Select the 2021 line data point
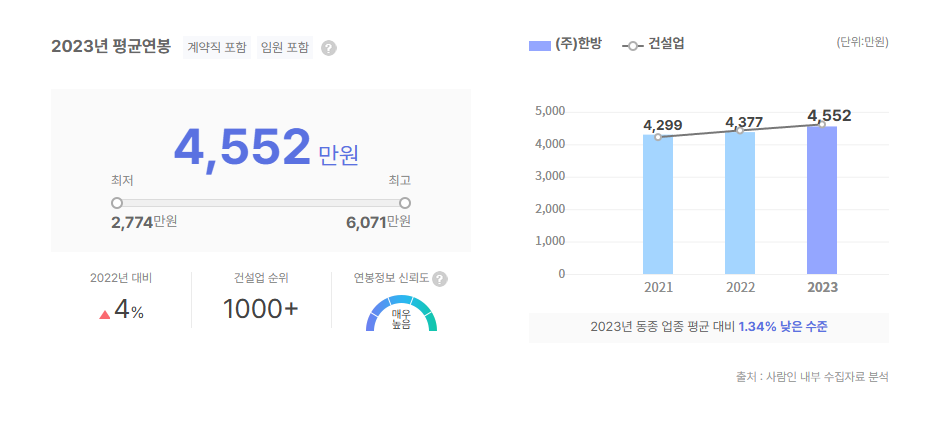Viewport: 948px width, 430px height. point(658,137)
